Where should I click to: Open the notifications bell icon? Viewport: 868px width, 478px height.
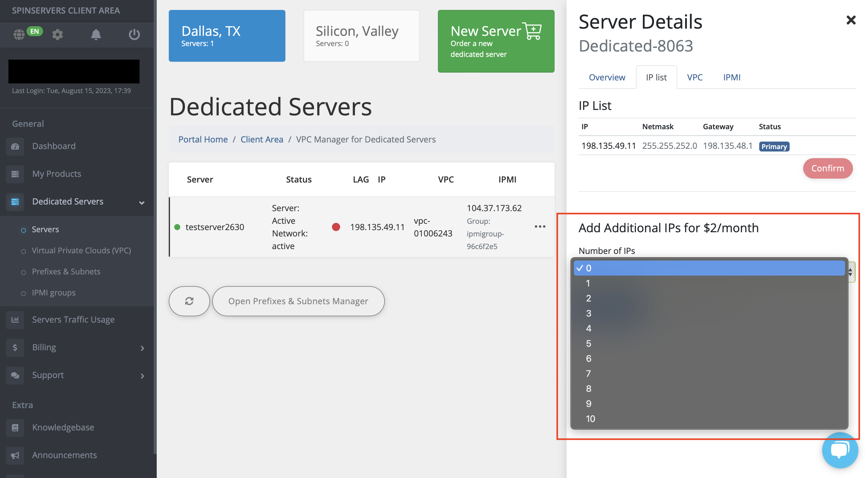pos(96,34)
